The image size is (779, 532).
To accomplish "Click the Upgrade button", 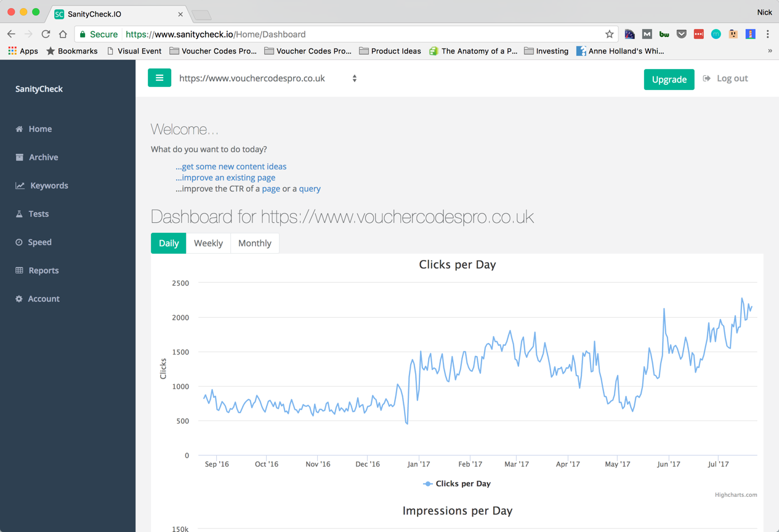I will (x=669, y=79).
